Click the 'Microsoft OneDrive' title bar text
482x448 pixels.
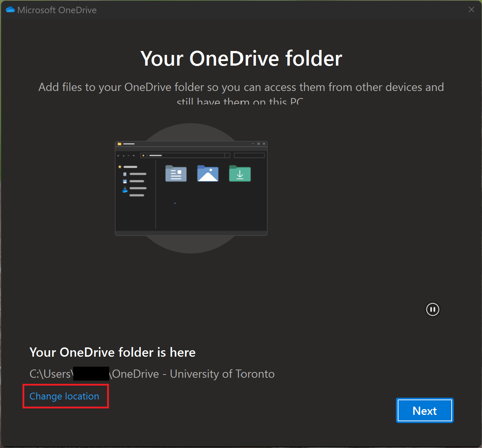tap(57, 10)
